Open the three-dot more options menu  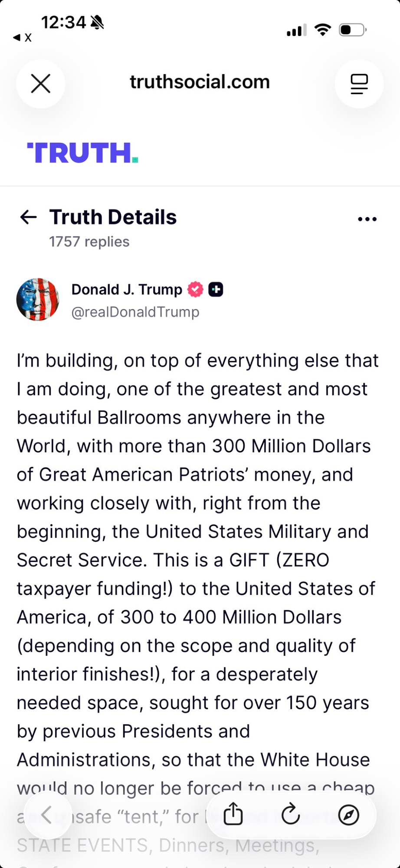[367, 219]
